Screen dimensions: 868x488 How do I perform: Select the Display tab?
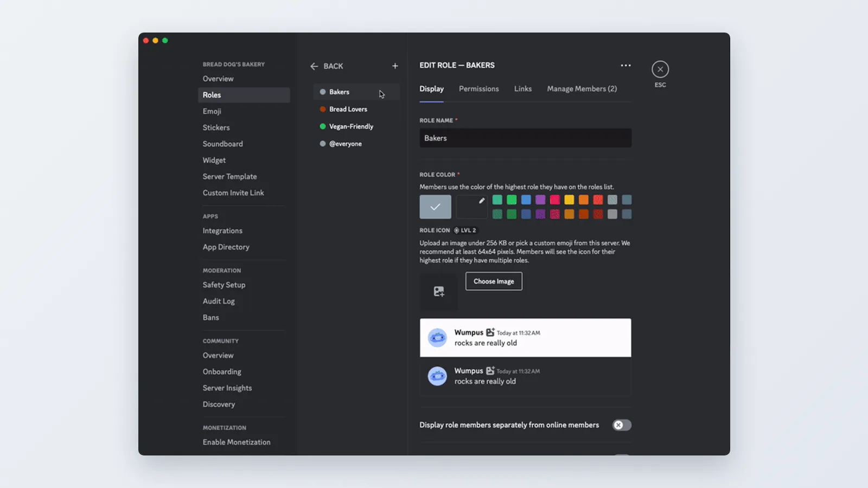(431, 89)
